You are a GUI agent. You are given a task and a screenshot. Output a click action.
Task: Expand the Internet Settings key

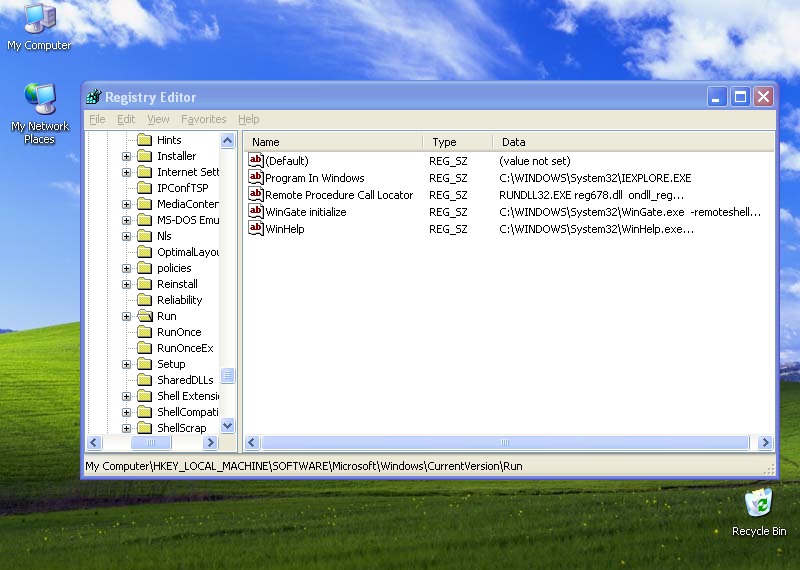point(126,172)
